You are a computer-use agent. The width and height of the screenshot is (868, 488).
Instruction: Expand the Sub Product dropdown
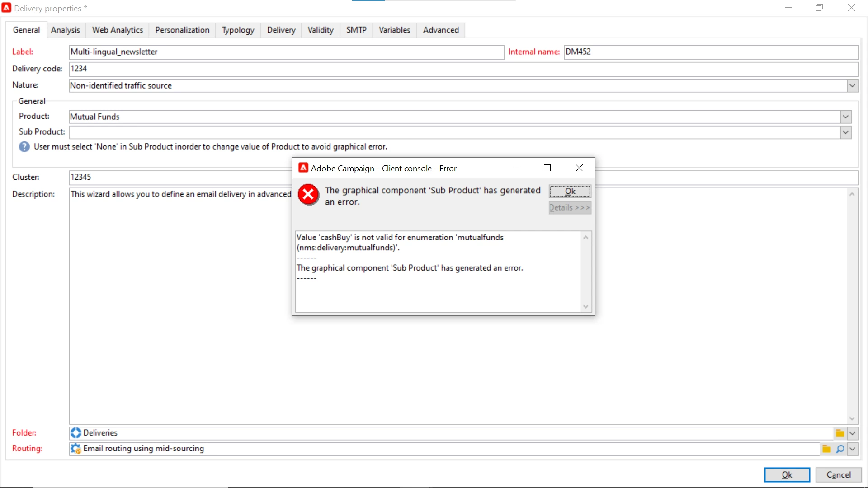(845, 132)
